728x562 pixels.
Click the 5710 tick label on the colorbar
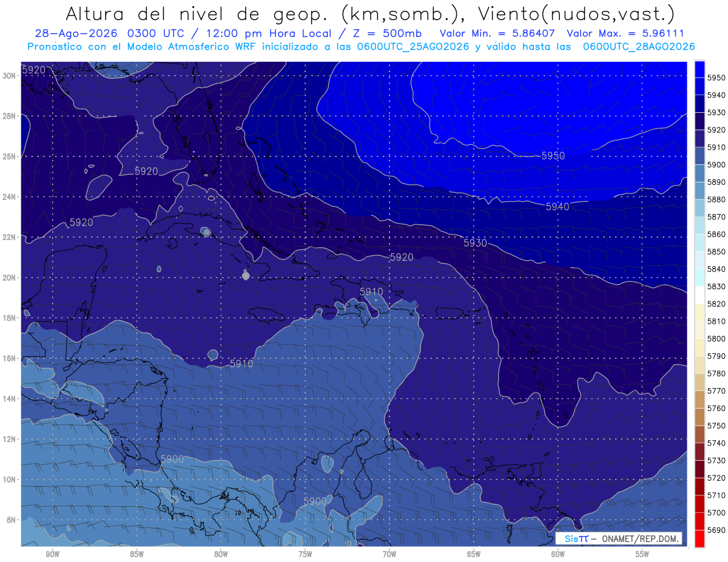(716, 495)
